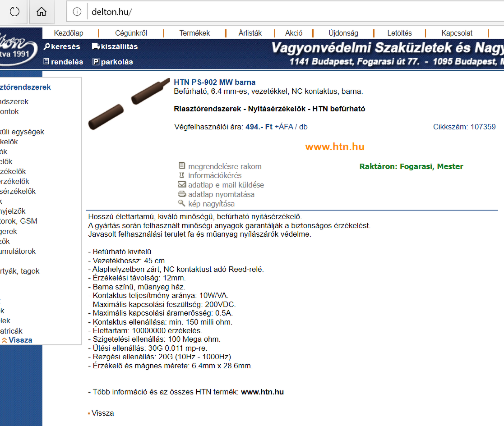Click the Delton logo
The image size is (504, 426).
pos(18,48)
